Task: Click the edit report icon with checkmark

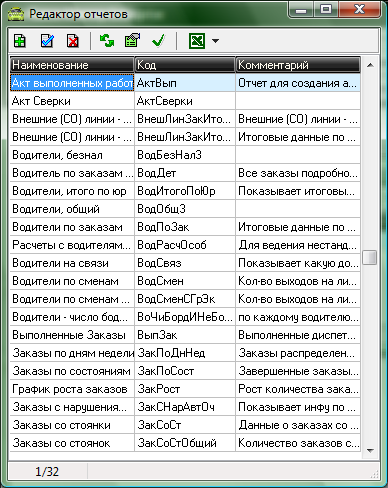Action: pyautogui.click(x=47, y=41)
